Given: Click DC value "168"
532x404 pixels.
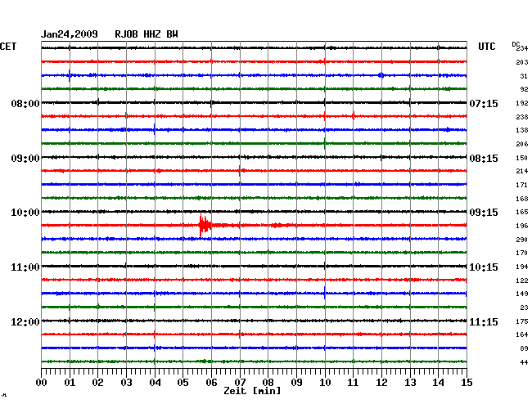Looking at the screenshot, I should click(522, 199).
